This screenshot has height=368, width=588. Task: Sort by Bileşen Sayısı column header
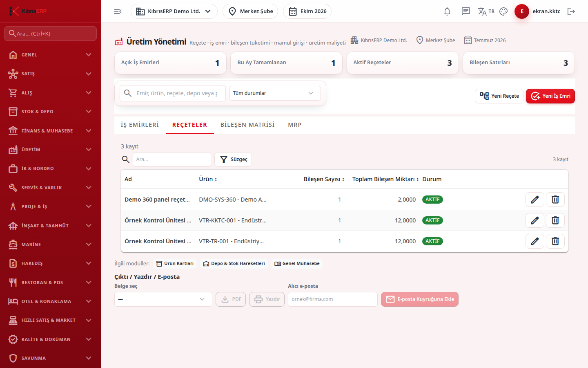324,179
